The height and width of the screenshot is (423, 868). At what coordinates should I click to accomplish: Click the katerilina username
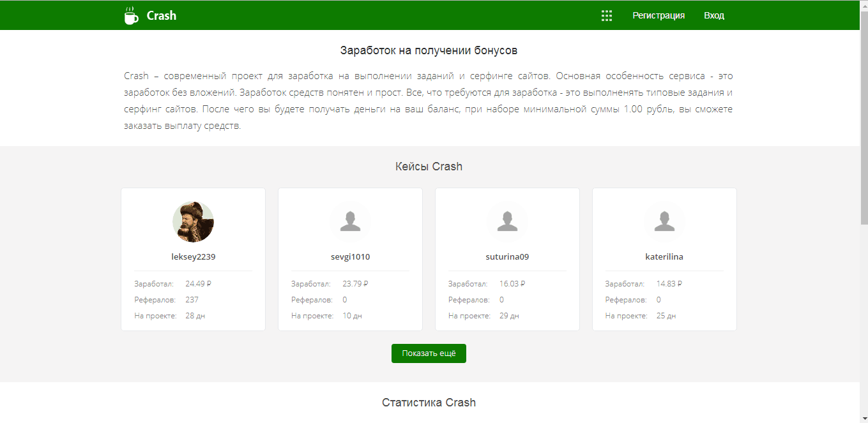click(x=664, y=256)
